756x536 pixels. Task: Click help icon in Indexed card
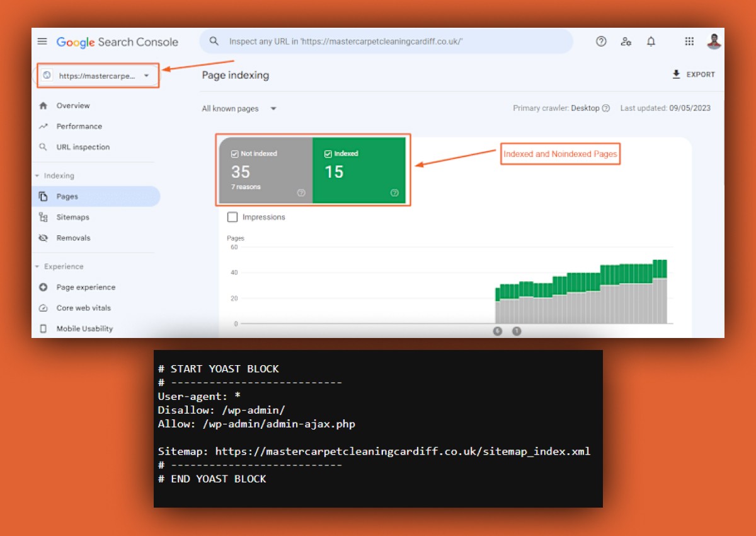394,193
